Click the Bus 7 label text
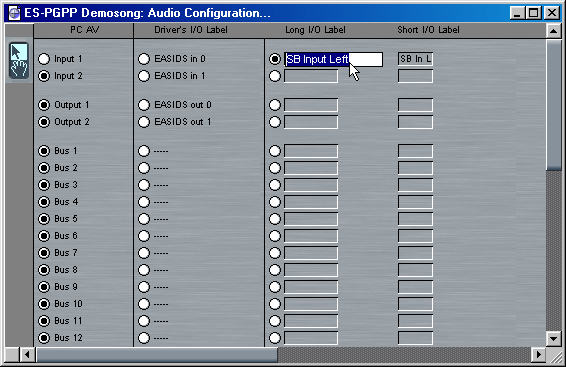Screen dimensions: 566x367 tap(66, 253)
